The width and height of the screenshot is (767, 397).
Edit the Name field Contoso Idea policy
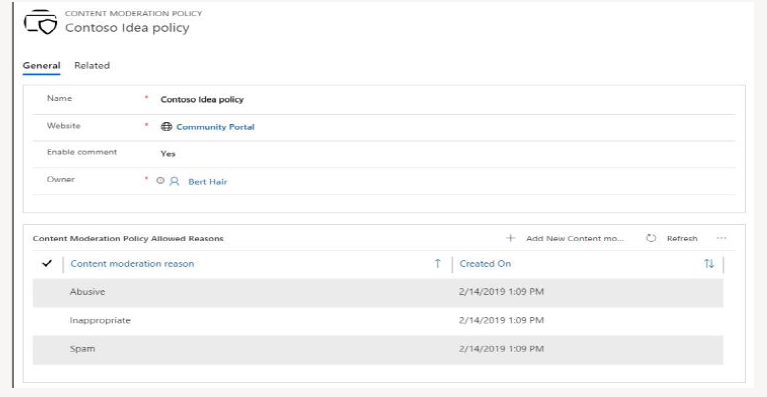202,99
